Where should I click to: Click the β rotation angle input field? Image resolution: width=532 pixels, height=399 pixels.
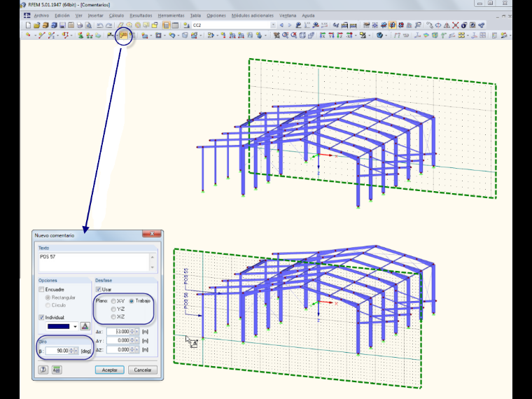(x=57, y=351)
